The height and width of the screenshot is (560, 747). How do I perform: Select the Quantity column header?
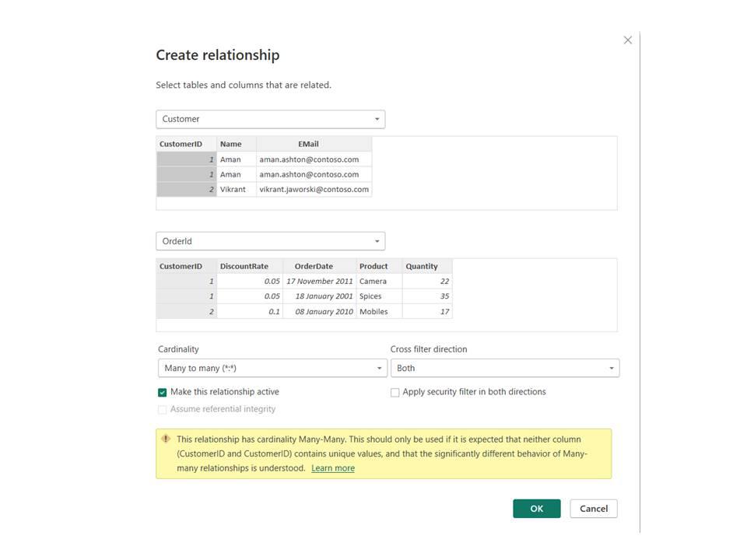point(421,266)
